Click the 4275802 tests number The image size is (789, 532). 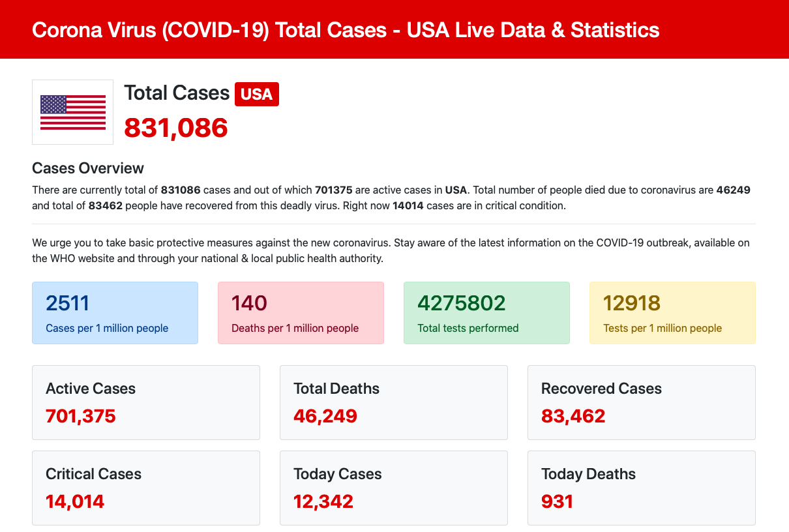pyautogui.click(x=462, y=303)
